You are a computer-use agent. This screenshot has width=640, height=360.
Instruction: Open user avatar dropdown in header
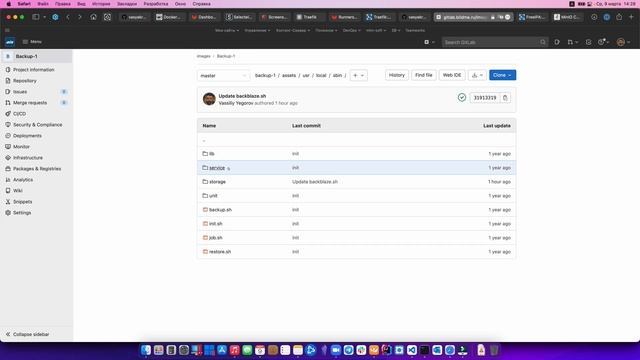(623, 42)
